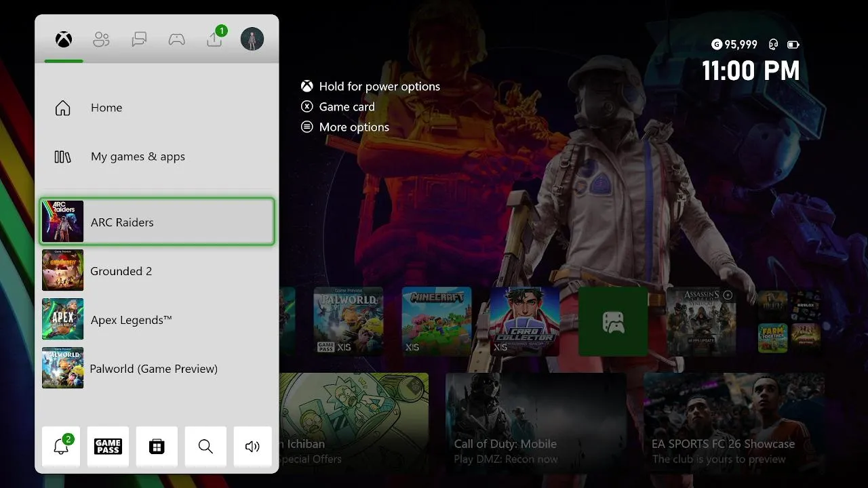868x488 pixels.
Task: Click the Hold for power options hint
Action: (x=380, y=86)
